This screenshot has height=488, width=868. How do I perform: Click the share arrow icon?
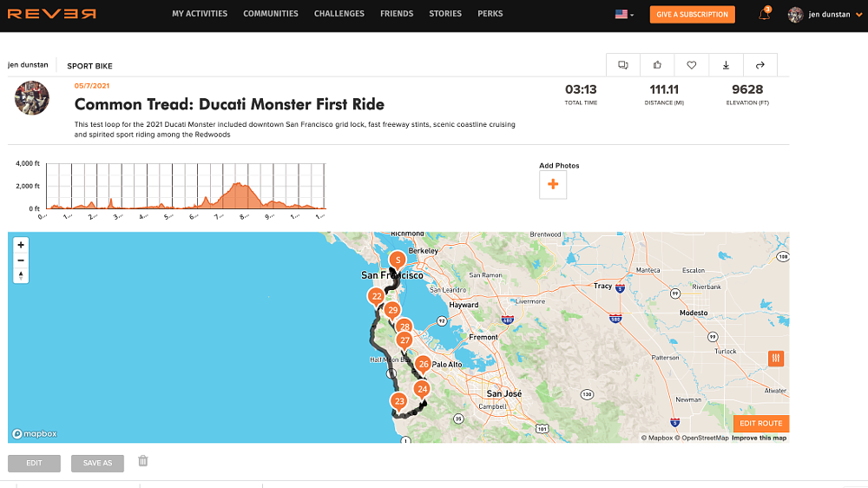(760, 65)
